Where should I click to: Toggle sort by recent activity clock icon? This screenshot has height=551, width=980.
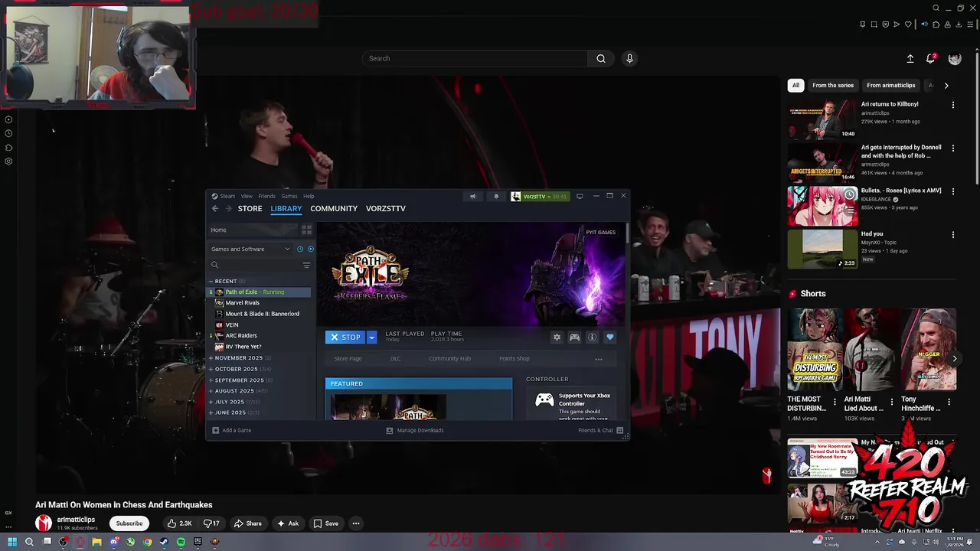300,249
